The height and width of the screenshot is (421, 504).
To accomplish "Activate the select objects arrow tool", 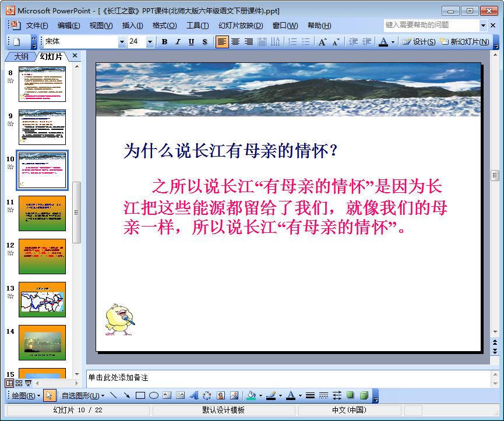I will click(49, 395).
